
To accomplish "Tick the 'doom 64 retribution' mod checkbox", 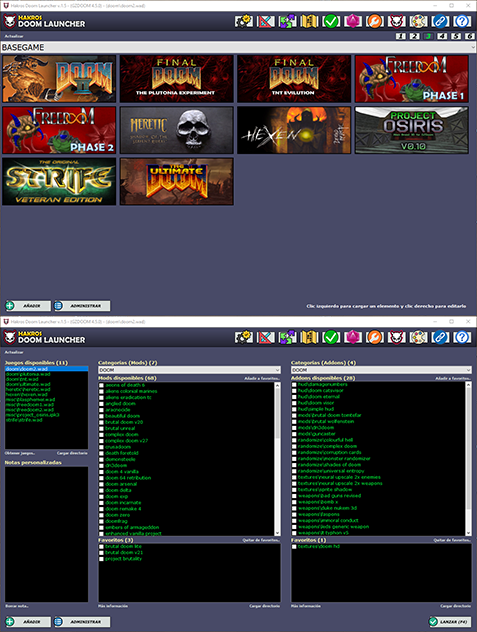I will click(x=102, y=478).
